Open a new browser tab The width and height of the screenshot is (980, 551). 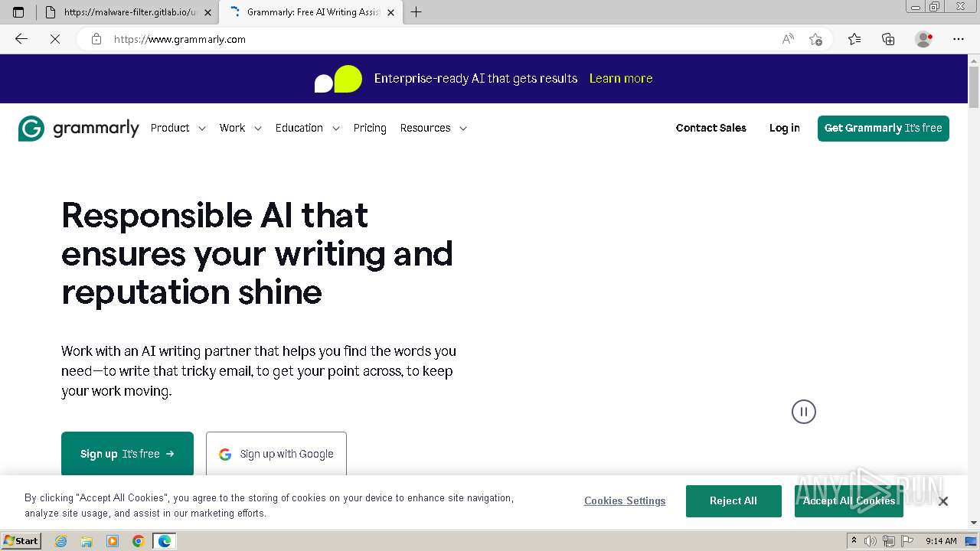click(416, 12)
